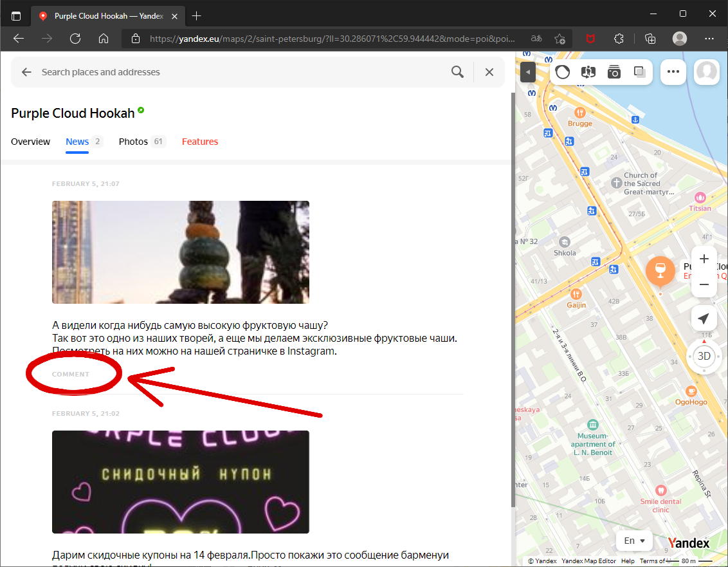Screen dimensions: 728x567
Task: Click the Yandex logo on map
Action: 689,543
